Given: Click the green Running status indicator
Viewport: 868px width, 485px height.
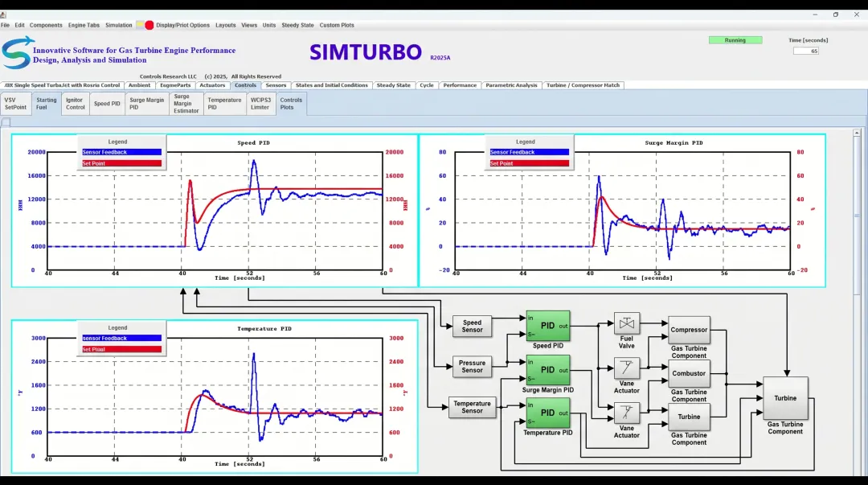Looking at the screenshot, I should coord(735,40).
